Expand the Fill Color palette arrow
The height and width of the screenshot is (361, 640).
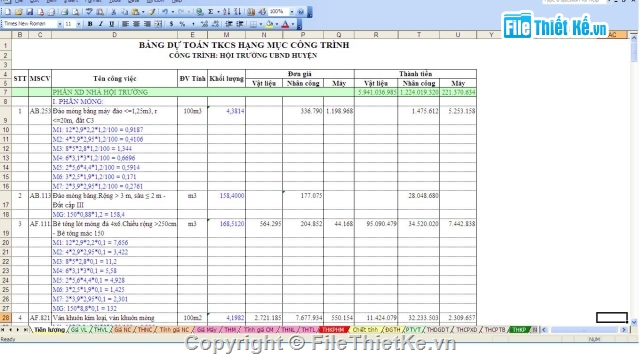click(x=277, y=24)
